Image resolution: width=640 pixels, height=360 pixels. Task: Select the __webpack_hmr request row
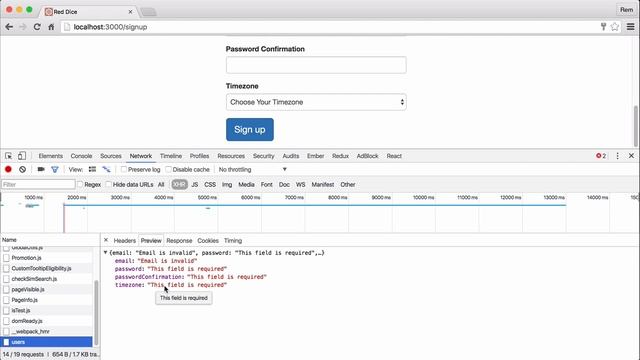coord(46,331)
